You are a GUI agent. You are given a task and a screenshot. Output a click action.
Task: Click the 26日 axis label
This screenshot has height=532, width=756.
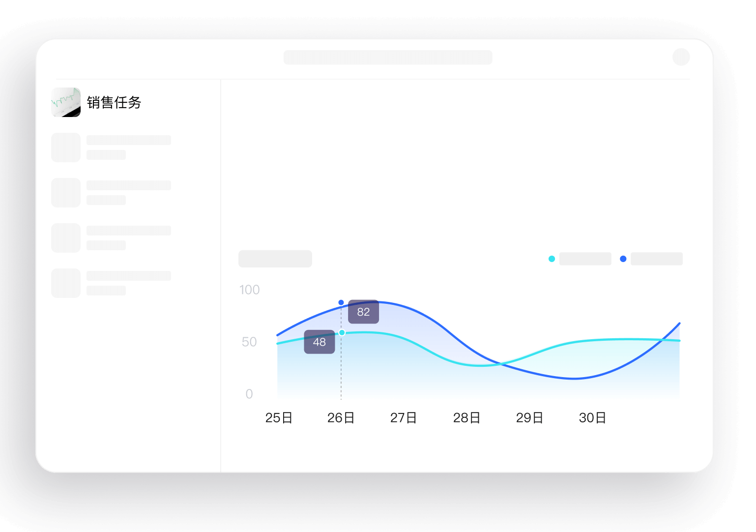pos(341,418)
